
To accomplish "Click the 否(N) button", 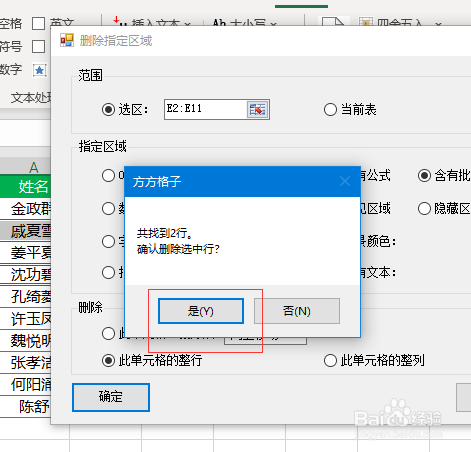I will pyautogui.click(x=297, y=311).
